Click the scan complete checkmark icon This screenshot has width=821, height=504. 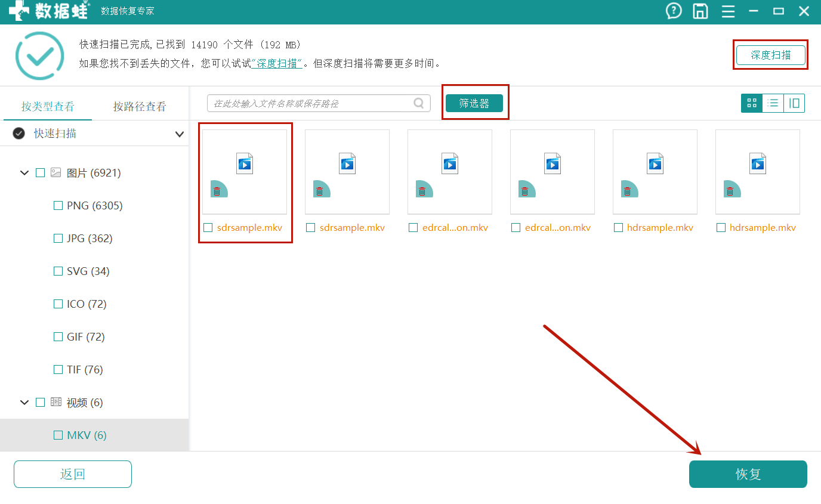click(x=39, y=55)
